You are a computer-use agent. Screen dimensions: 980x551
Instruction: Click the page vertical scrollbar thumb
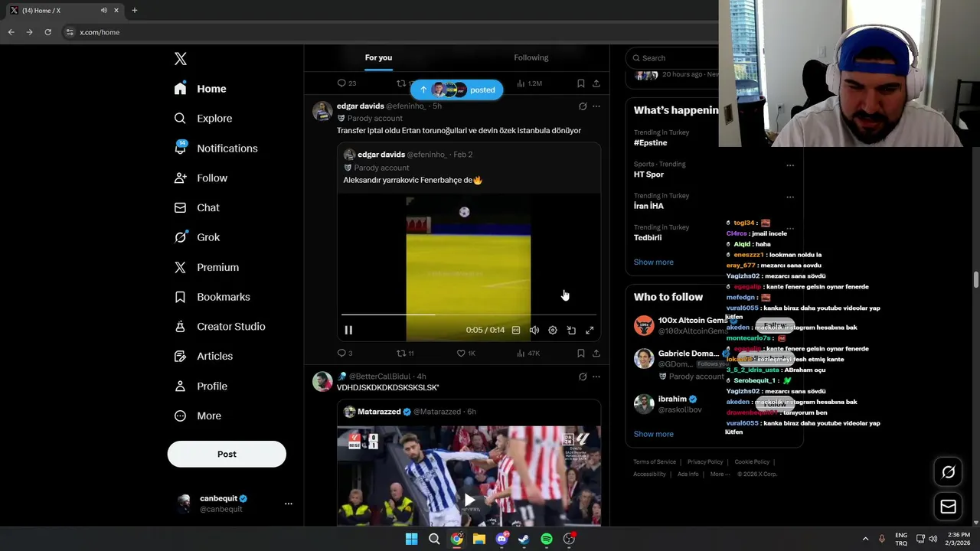(x=975, y=279)
